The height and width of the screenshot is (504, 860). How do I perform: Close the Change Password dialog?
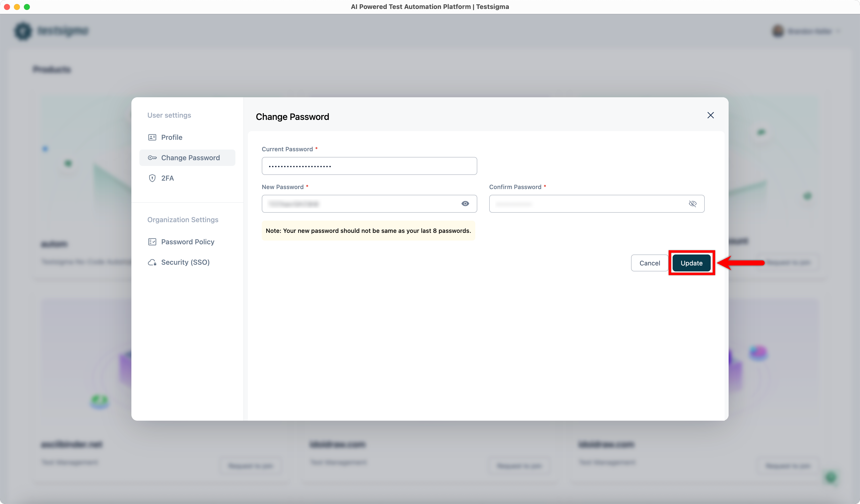711,115
